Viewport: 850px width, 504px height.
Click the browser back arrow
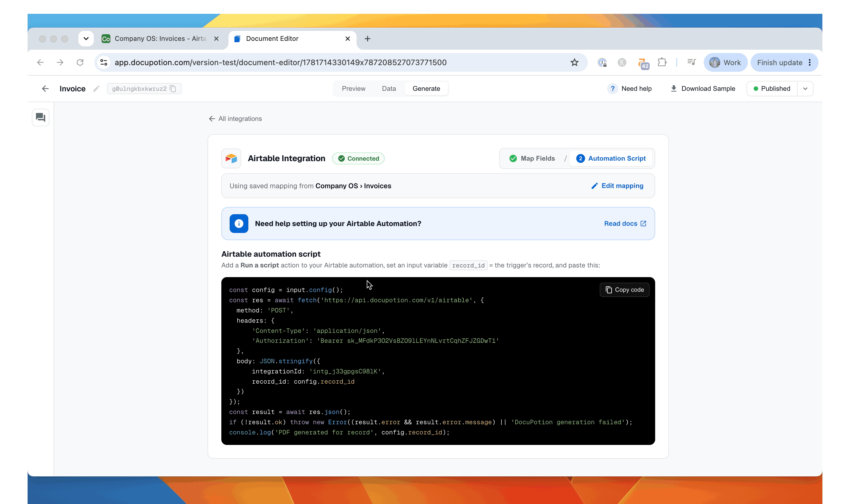coord(40,62)
